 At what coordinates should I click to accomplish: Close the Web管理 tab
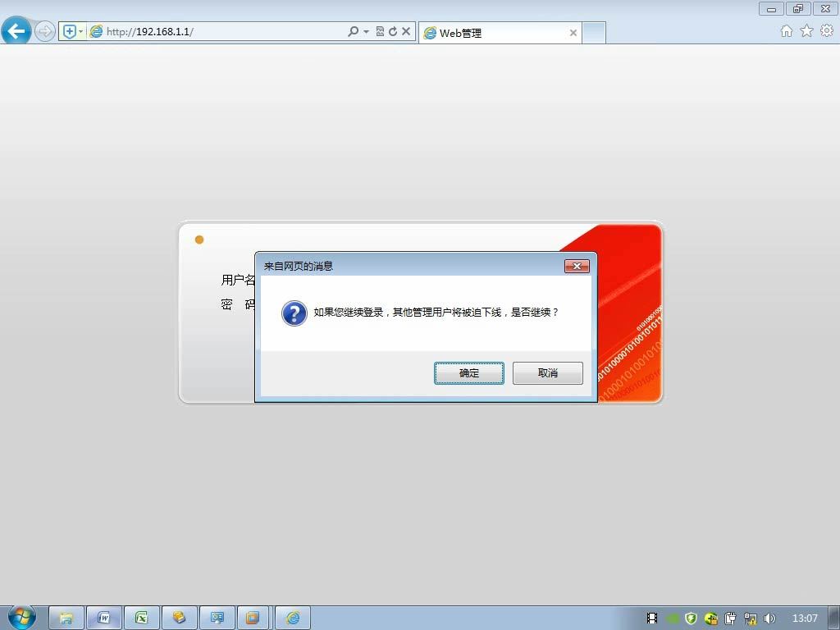pyautogui.click(x=573, y=33)
